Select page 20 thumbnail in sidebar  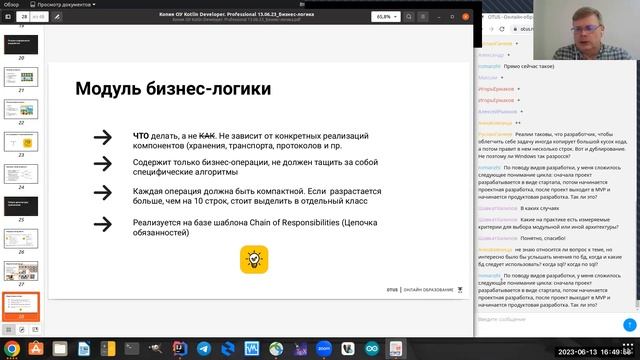coord(21,44)
